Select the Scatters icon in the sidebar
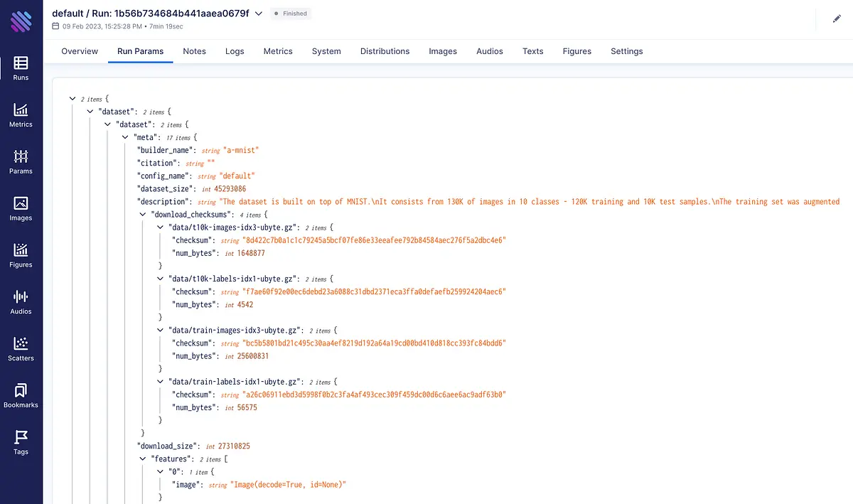 [x=21, y=348]
